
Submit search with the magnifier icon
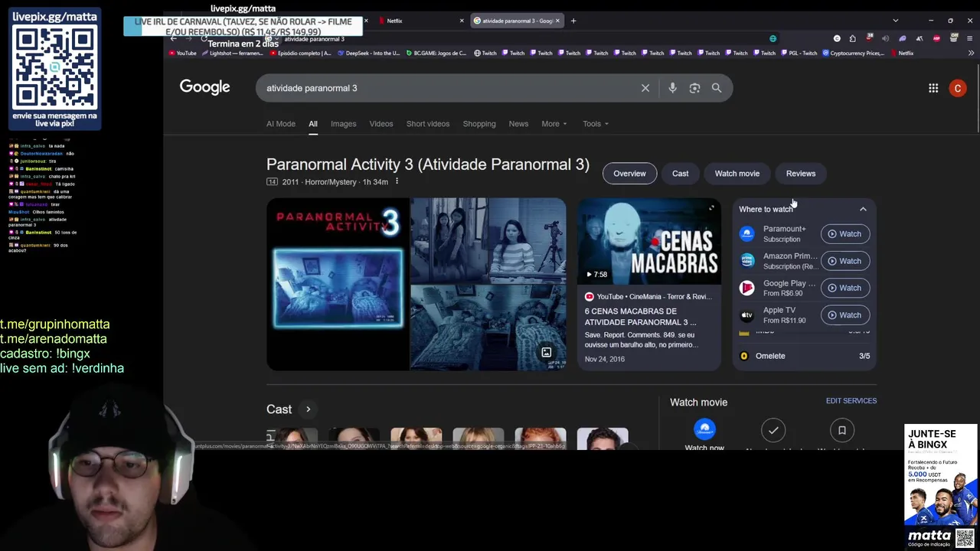tap(717, 88)
